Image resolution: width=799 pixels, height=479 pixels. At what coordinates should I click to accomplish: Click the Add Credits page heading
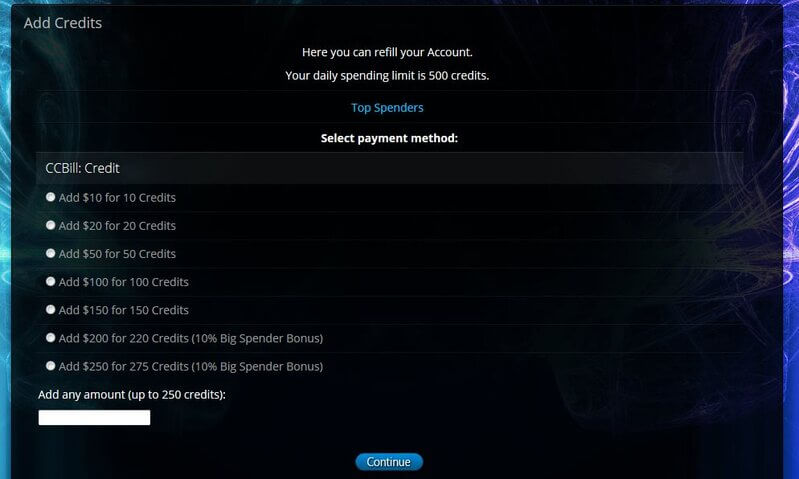click(63, 23)
